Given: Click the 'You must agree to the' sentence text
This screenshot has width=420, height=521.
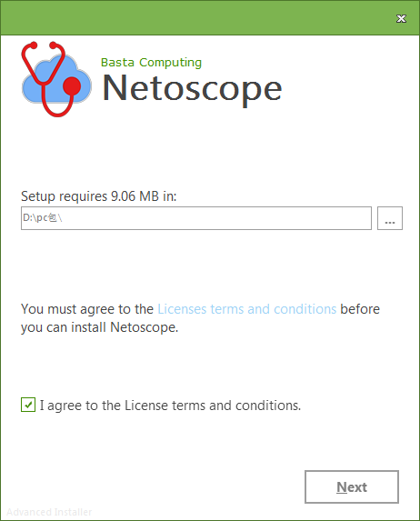Looking at the screenshot, I should 87,309.
